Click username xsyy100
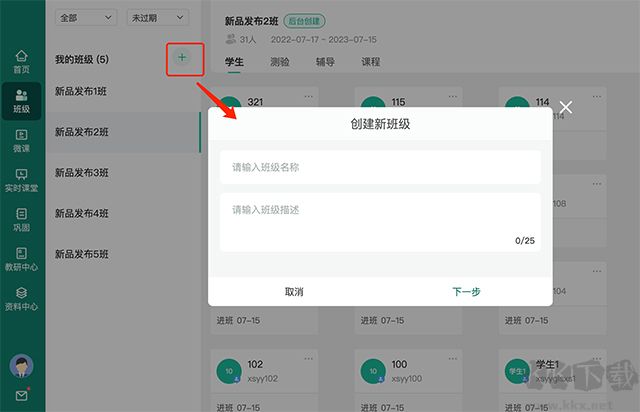Image resolution: width=640 pixels, height=412 pixels. 407,379
